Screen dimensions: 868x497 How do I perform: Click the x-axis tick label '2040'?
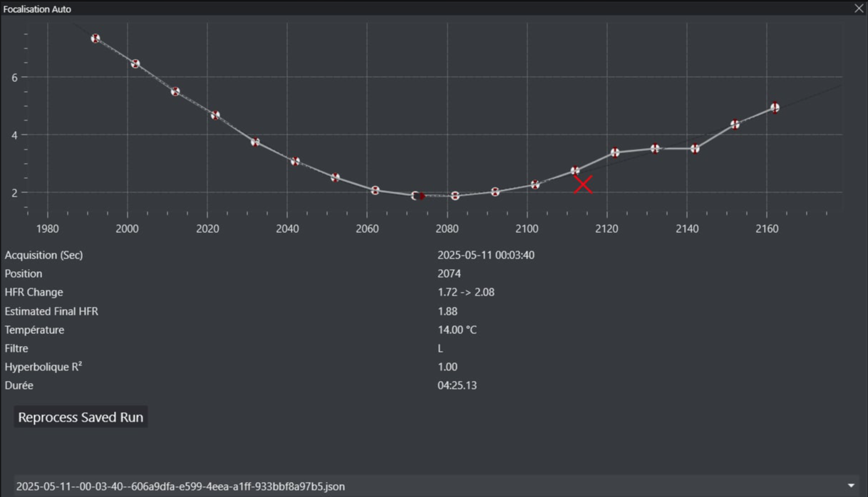coord(287,228)
